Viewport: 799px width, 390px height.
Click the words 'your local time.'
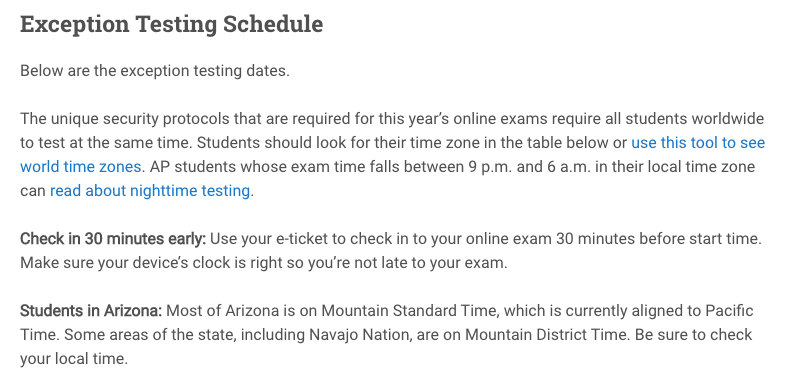point(74,358)
